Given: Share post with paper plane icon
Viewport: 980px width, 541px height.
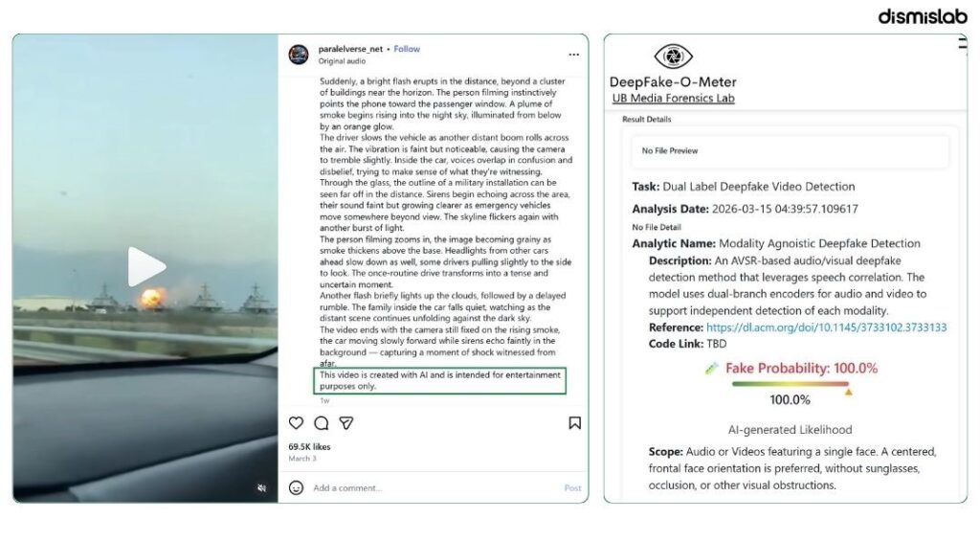Looking at the screenshot, I should (346, 423).
